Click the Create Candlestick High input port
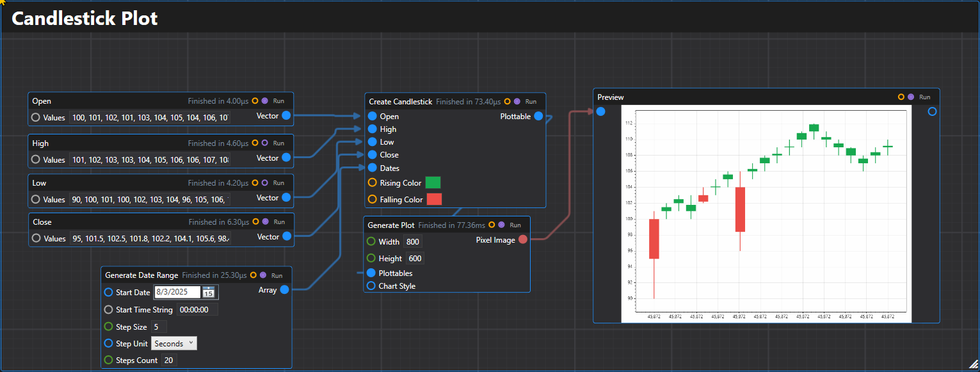980x372 pixels. (373, 129)
